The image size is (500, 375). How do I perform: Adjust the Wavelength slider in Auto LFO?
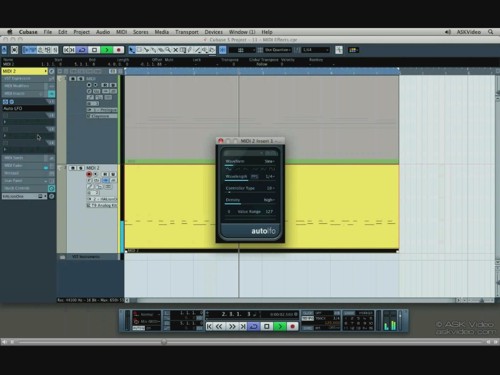click(250, 180)
